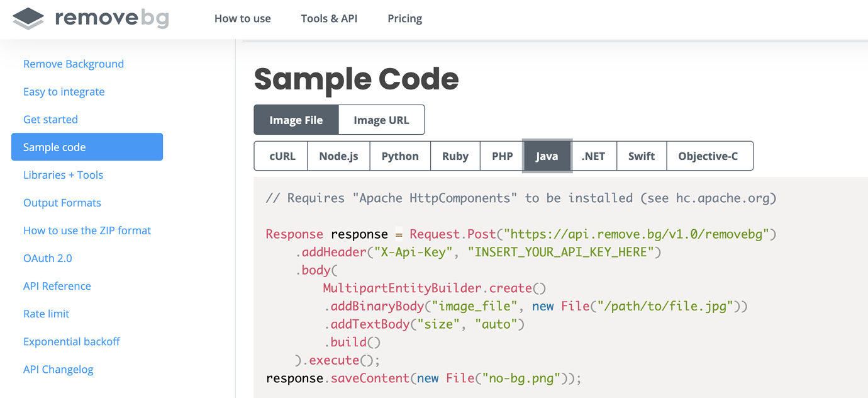Navigate to Libraries + Tools section
This screenshot has height=398, width=868.
click(63, 174)
